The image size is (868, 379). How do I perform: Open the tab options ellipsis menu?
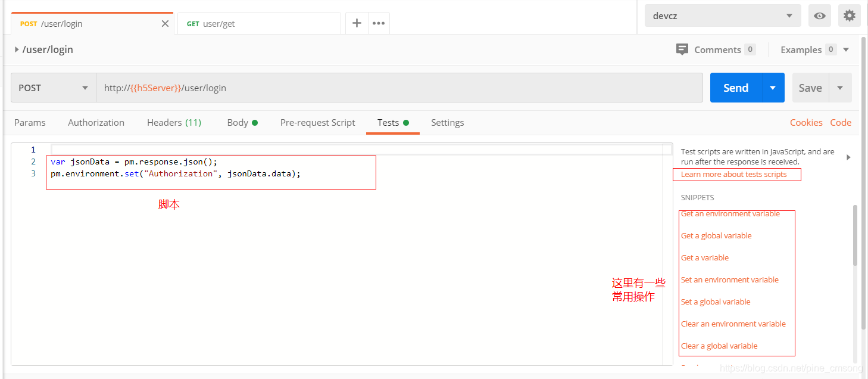click(x=379, y=23)
